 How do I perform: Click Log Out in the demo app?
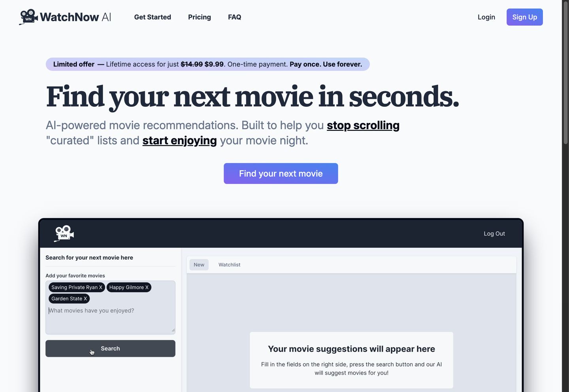pyautogui.click(x=494, y=234)
